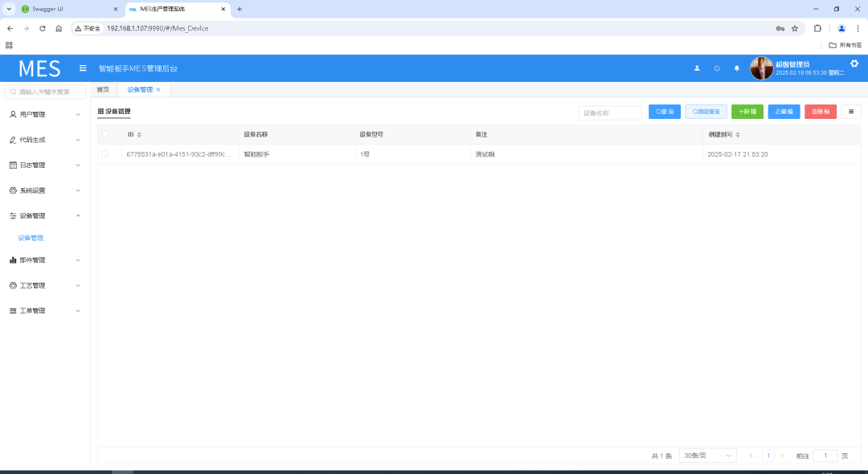This screenshot has height=474, width=868.
Task: Open the user profile icon in header
Action: tap(697, 68)
